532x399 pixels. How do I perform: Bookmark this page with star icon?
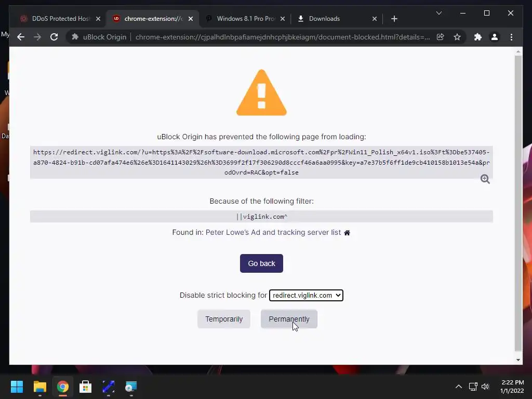(457, 37)
